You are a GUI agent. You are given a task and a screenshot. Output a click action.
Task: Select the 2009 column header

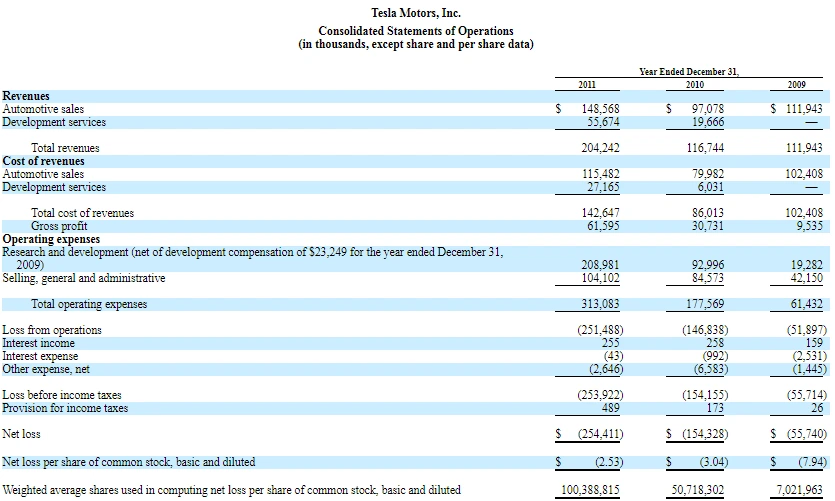(x=797, y=84)
